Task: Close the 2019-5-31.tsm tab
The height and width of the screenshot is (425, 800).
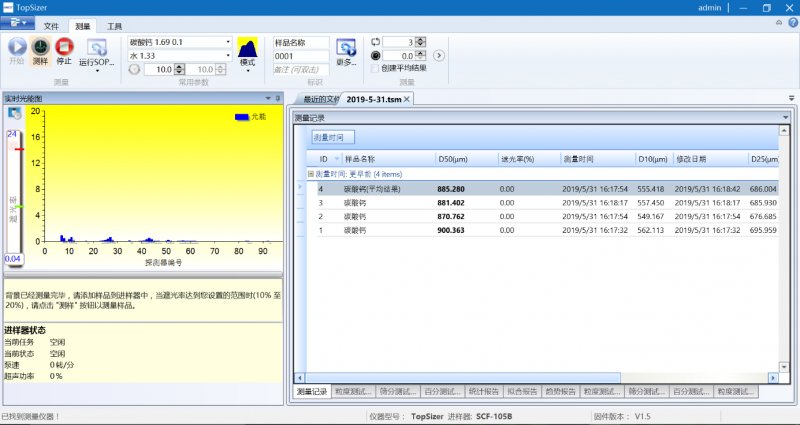Action: click(407, 99)
